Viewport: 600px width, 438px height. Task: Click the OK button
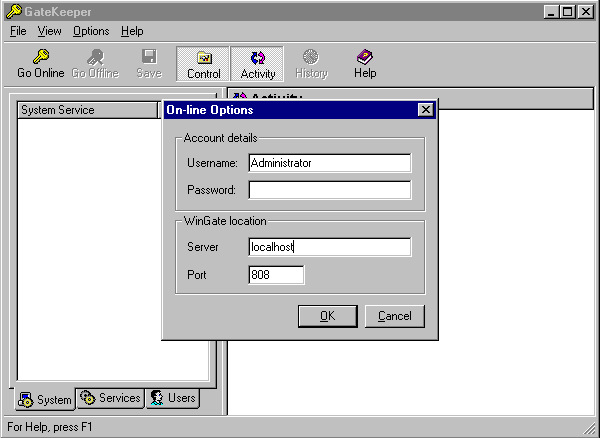point(328,316)
